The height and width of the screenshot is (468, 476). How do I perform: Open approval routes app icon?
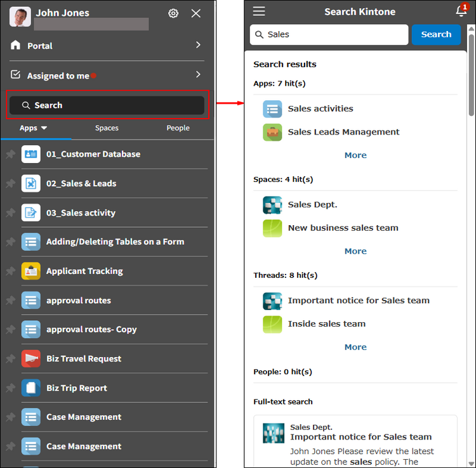31,301
